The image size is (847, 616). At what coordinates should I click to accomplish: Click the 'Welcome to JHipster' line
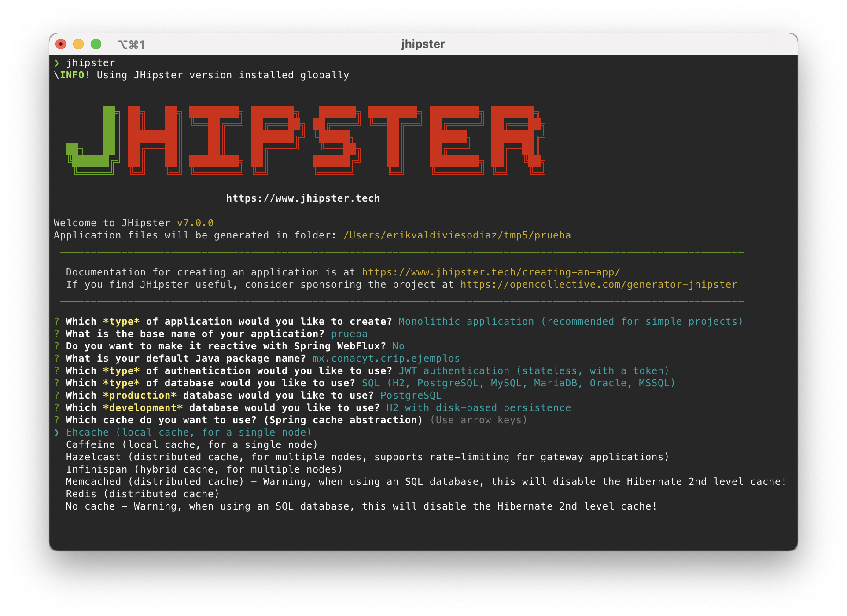[x=133, y=223]
